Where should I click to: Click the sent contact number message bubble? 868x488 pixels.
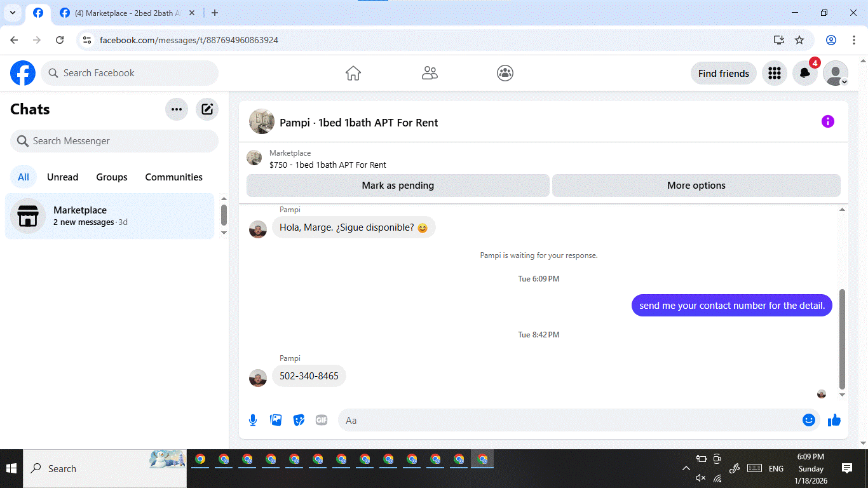(732, 306)
